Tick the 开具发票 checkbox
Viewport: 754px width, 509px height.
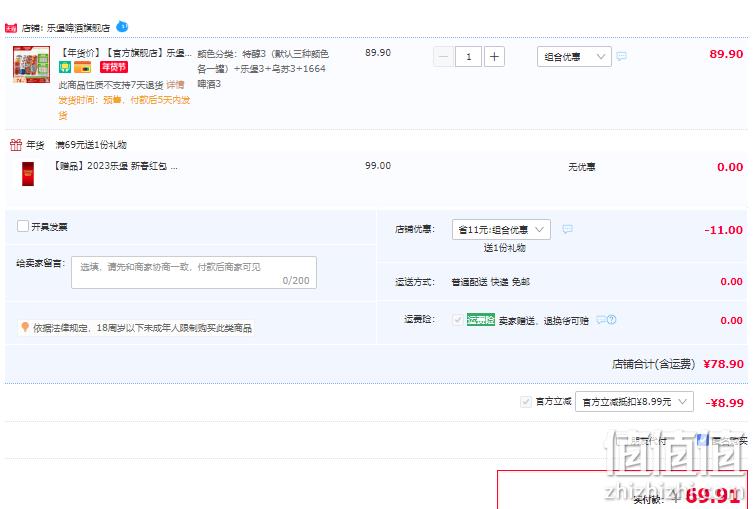pos(23,226)
